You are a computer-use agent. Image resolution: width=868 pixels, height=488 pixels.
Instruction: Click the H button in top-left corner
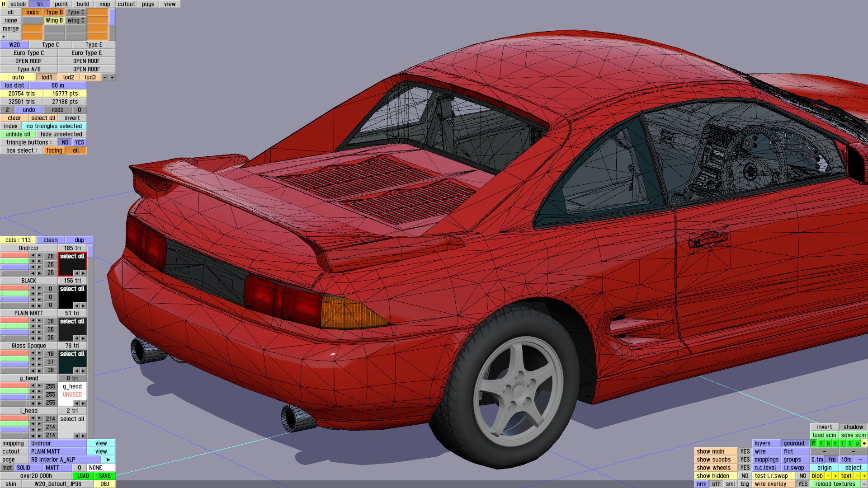[4, 4]
